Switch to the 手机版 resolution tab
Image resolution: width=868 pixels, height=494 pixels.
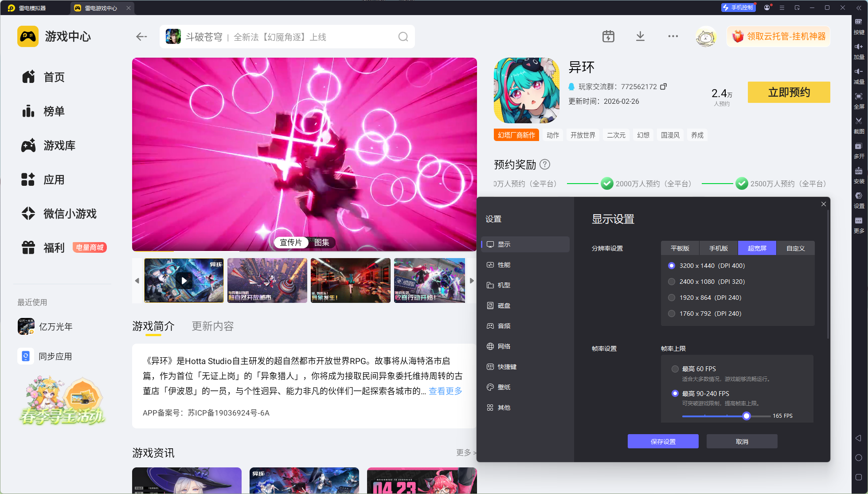pos(718,248)
